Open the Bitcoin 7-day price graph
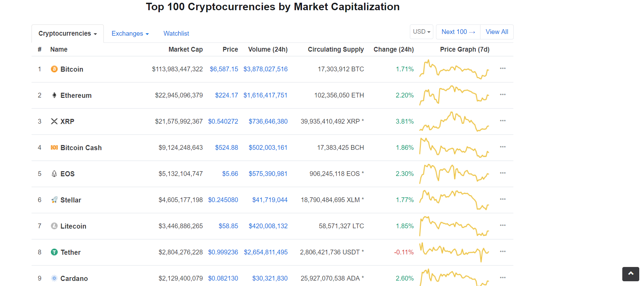This screenshot has height=286, width=644. coord(454,69)
